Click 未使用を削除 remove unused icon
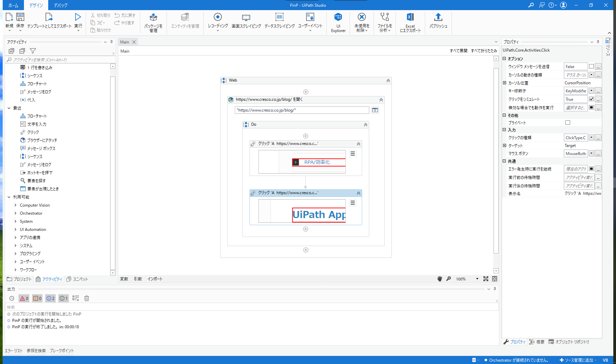 362,17
